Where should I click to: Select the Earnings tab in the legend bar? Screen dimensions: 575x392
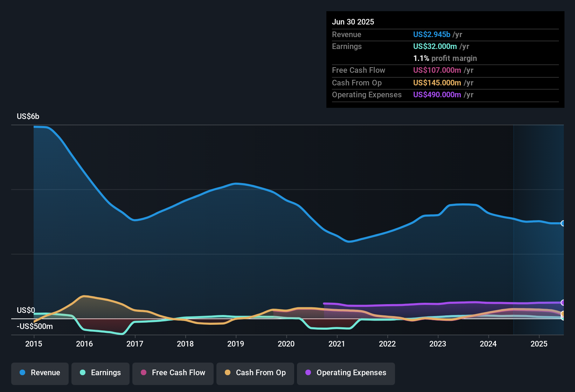coord(100,373)
